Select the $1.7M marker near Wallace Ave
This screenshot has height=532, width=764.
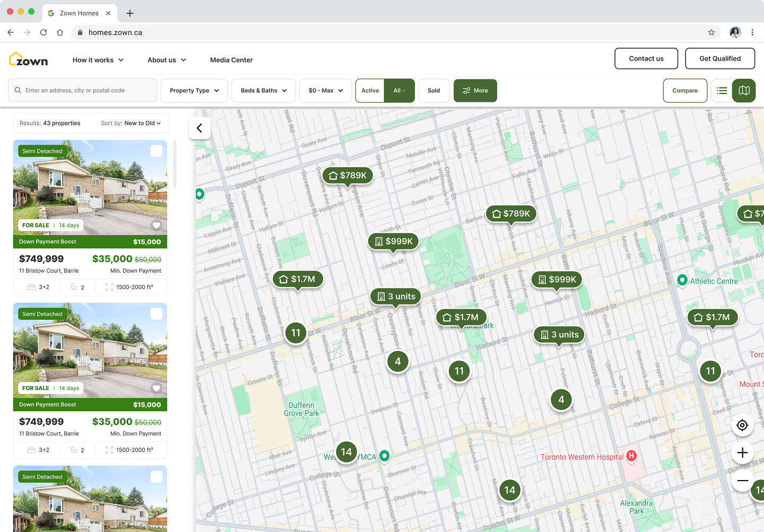pos(298,280)
